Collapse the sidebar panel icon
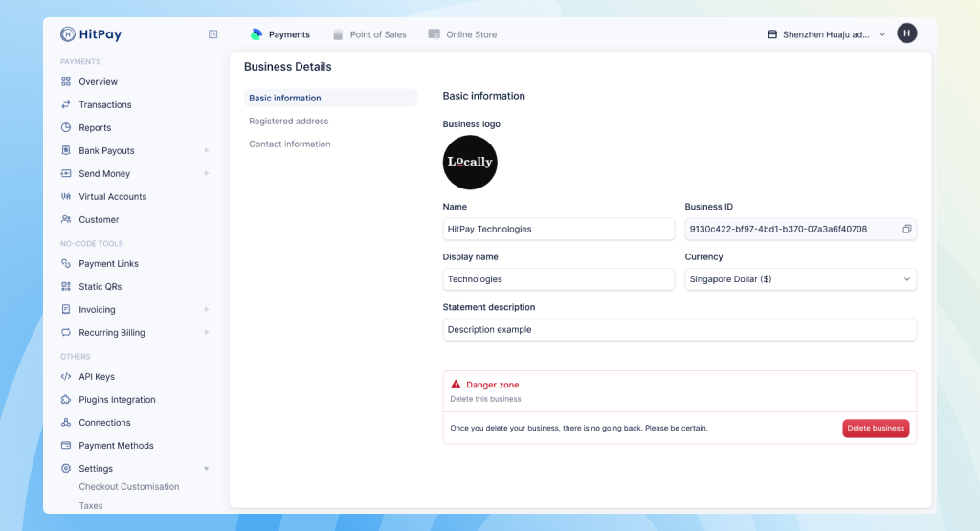Screen dimensions: 980x531 (213, 34)
